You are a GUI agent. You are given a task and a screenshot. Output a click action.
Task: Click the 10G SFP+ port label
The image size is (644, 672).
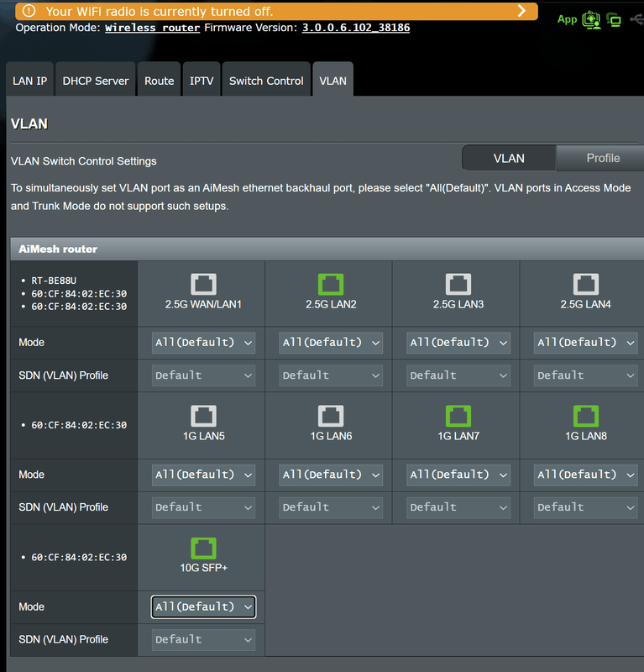point(203,568)
